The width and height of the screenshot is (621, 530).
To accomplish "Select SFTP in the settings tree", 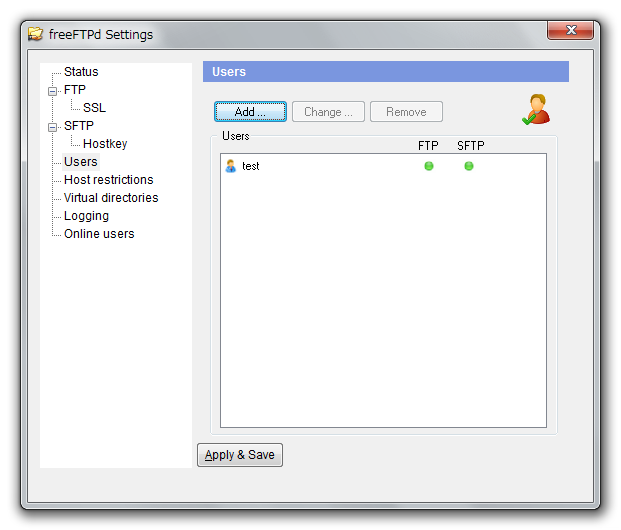I will [78, 126].
